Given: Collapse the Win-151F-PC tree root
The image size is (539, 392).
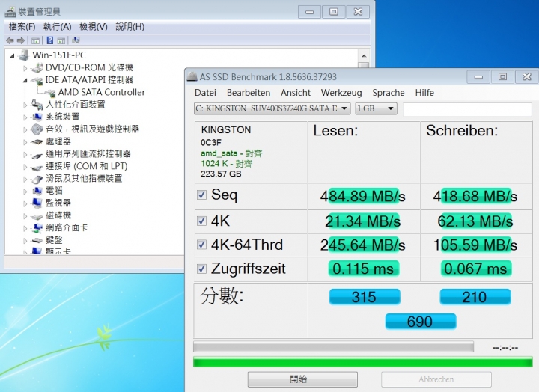Looking at the screenshot, I should coord(13,55).
